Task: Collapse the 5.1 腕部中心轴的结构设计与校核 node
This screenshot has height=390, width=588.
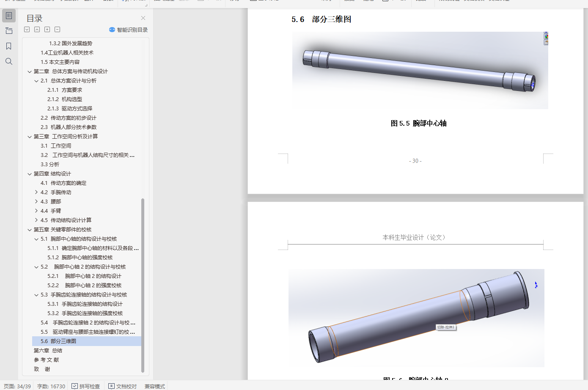Action: (x=36, y=239)
